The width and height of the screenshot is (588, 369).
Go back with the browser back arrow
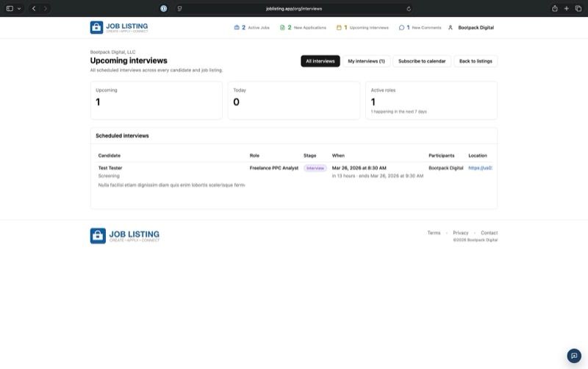click(x=34, y=8)
